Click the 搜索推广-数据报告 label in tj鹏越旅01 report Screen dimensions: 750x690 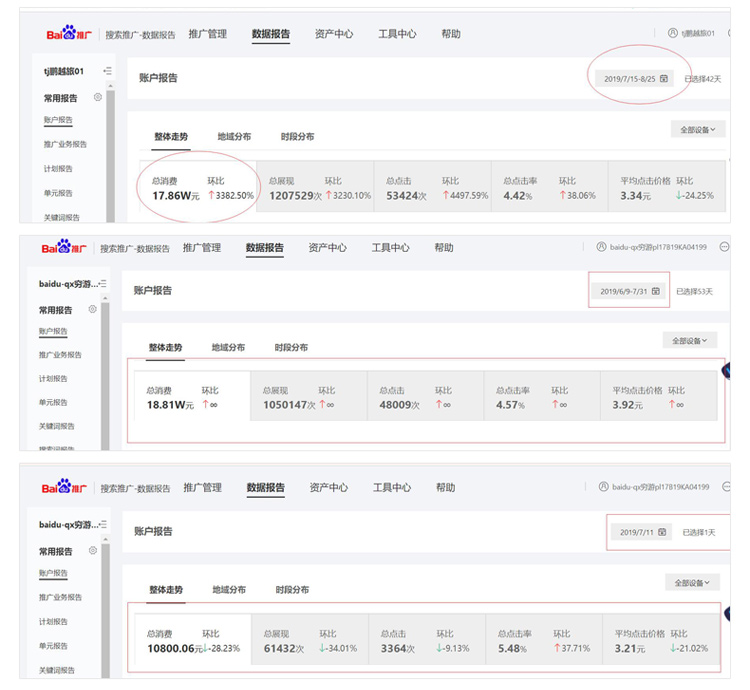tap(140, 34)
